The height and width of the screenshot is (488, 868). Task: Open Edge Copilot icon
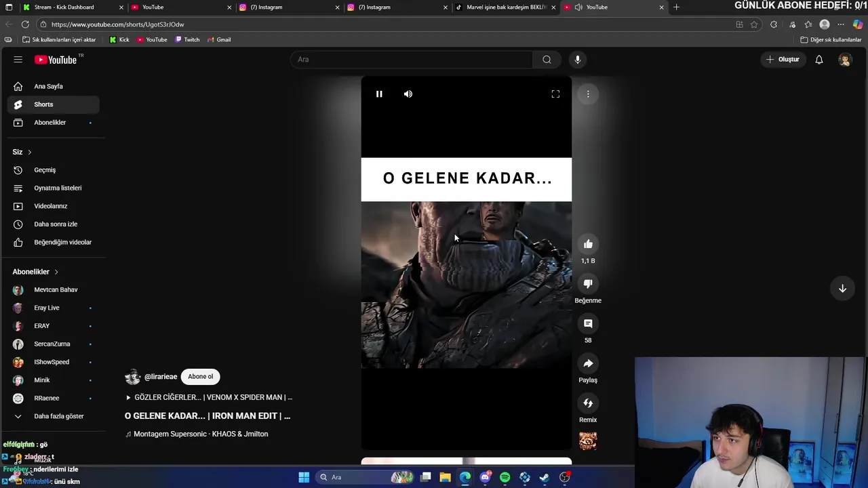pos(858,24)
